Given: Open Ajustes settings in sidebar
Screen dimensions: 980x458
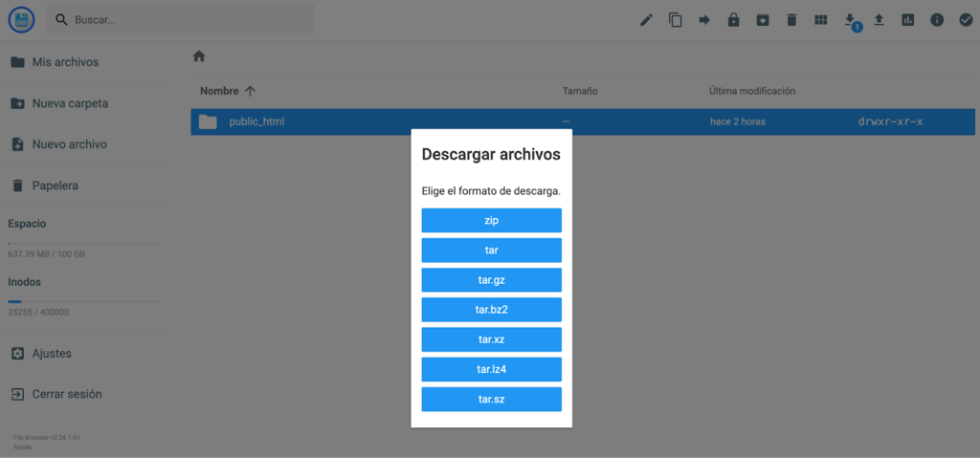Looking at the screenshot, I should (52, 354).
